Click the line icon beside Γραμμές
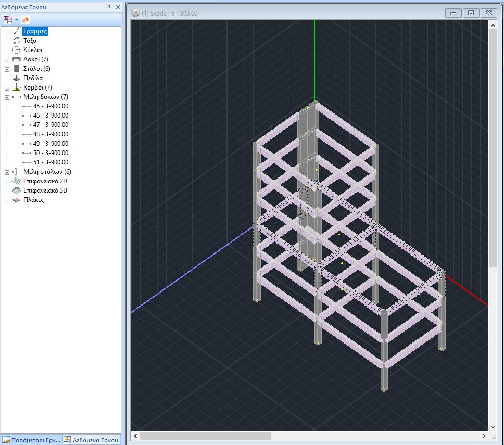This screenshot has width=504, height=445. tap(17, 31)
